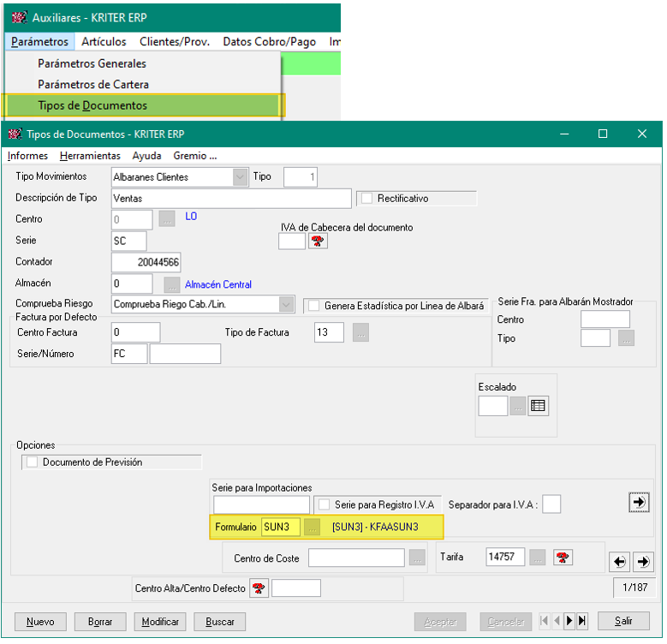Click the phone icon next to Tarifa
The height and width of the screenshot is (644, 667).
point(563,558)
